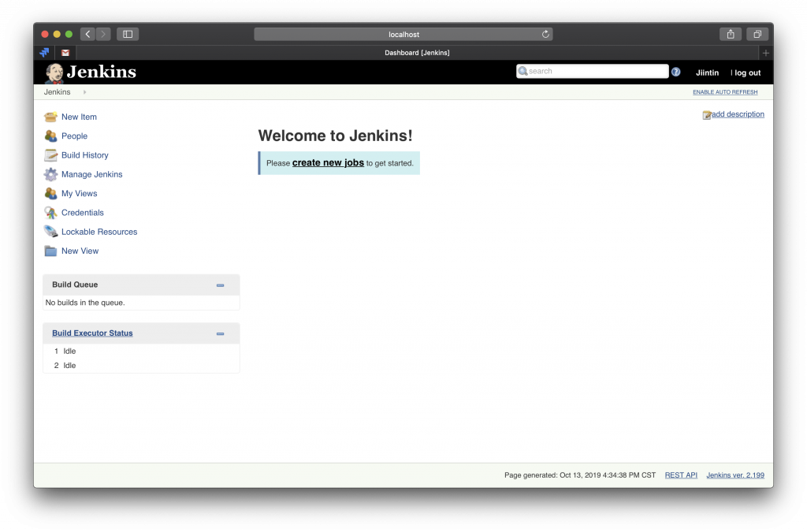Screen dimensions: 807x532
Task: Click the localhost address bar
Action: [x=403, y=34]
